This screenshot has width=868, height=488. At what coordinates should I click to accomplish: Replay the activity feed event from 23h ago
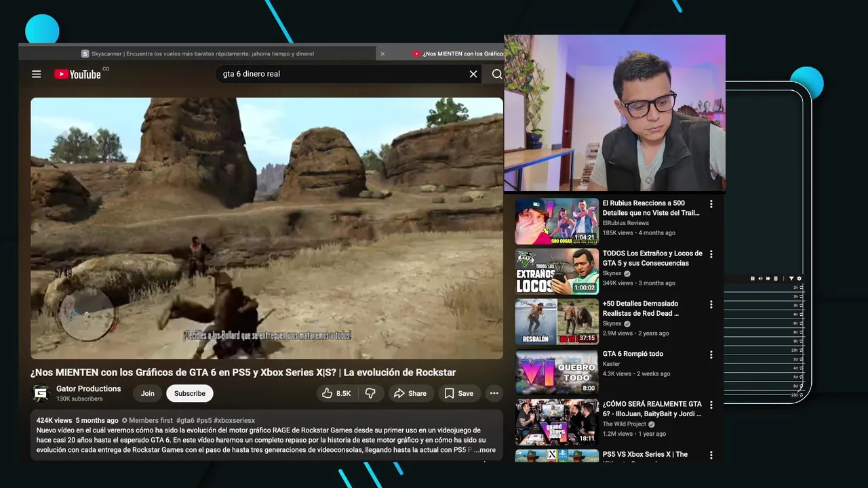802,350
